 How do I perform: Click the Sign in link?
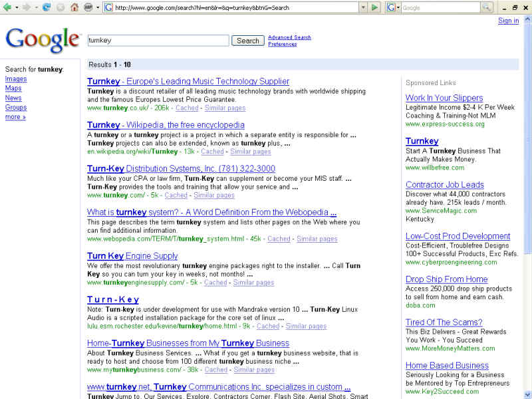click(x=508, y=21)
